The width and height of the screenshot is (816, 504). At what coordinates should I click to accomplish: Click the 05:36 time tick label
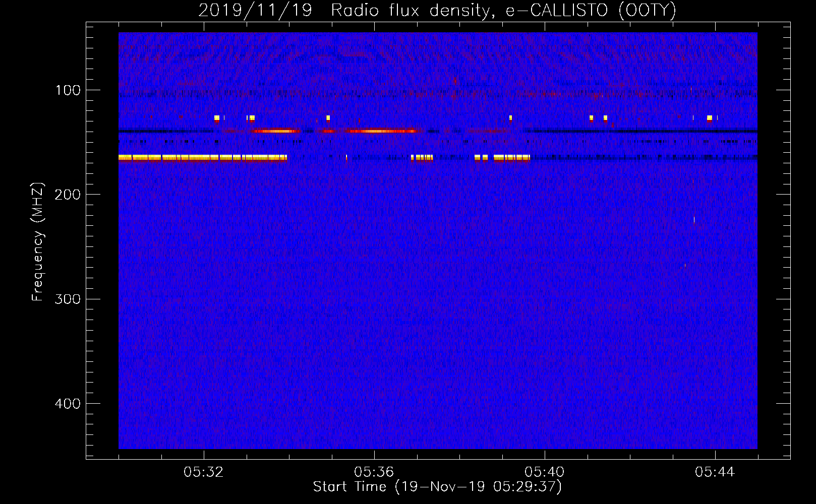374,472
